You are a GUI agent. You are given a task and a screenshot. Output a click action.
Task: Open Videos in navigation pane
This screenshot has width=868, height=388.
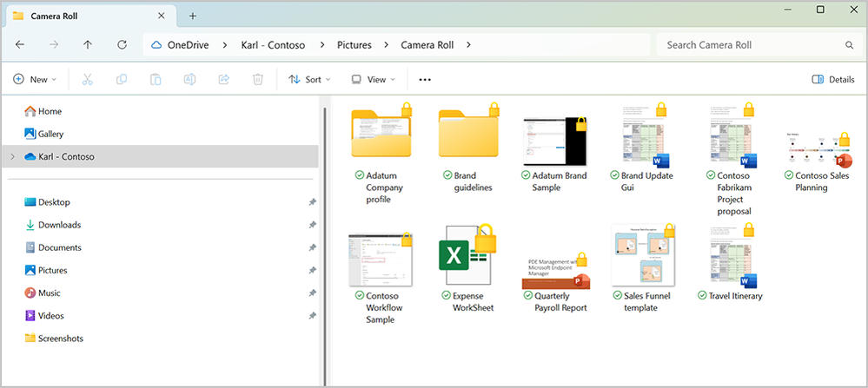(x=44, y=316)
